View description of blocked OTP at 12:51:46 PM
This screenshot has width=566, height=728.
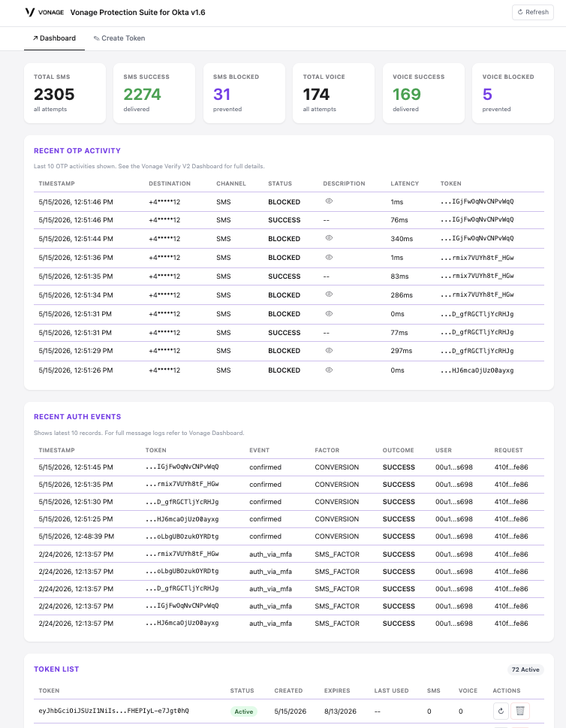point(329,201)
